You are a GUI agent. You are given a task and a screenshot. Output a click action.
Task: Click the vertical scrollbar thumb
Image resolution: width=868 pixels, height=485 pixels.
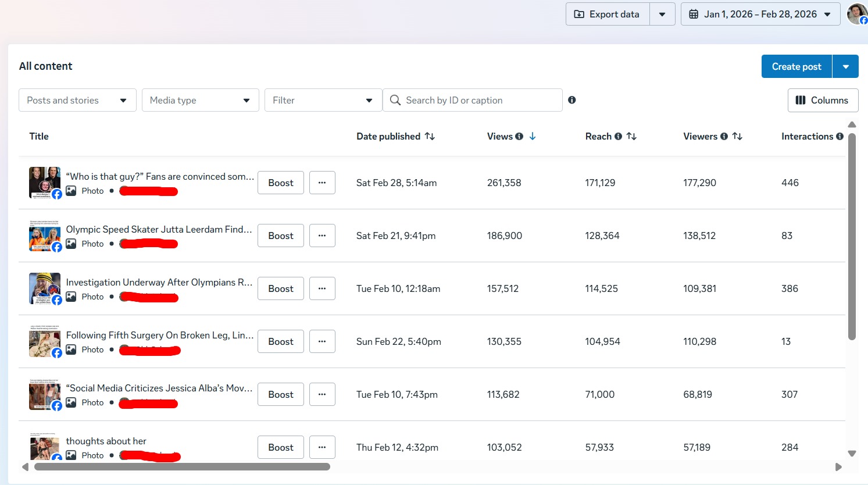click(x=852, y=237)
